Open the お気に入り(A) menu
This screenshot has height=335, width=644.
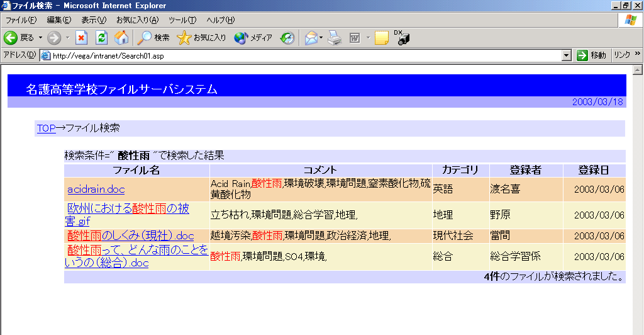(137, 20)
